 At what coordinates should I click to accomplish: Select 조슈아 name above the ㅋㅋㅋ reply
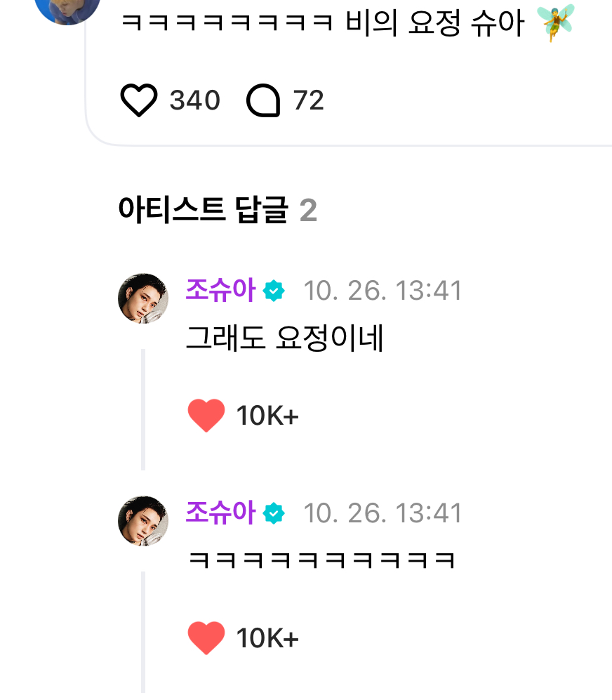point(220,513)
